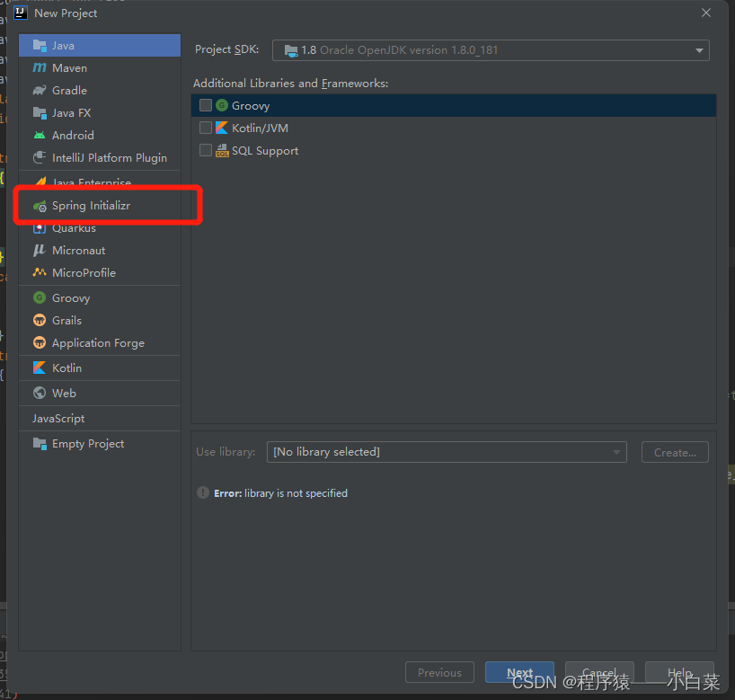Choose Gradle project type

[100, 91]
